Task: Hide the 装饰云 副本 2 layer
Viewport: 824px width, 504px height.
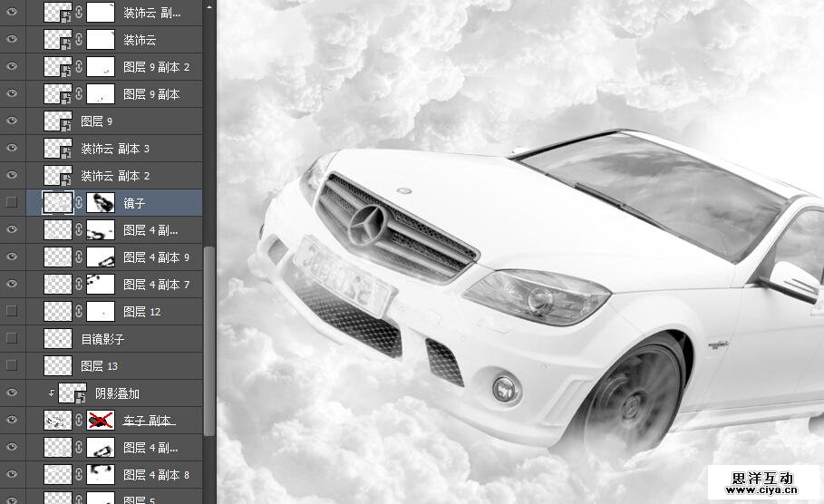Action: point(12,176)
